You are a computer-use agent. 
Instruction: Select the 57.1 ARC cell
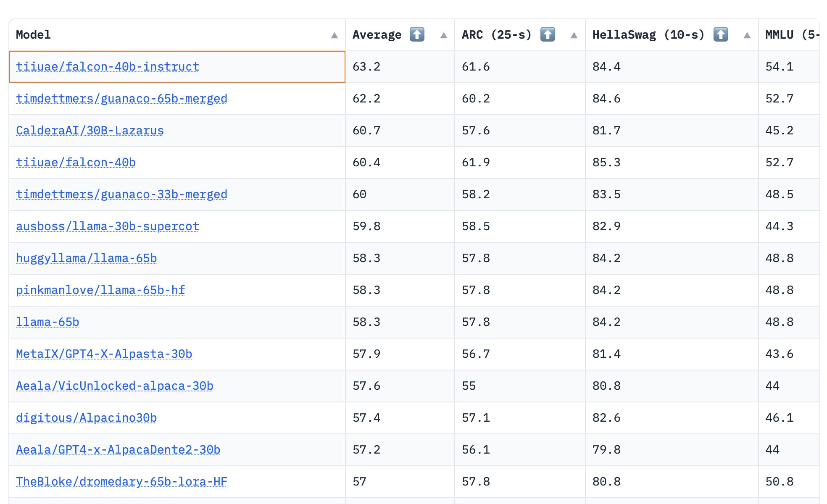520,418
